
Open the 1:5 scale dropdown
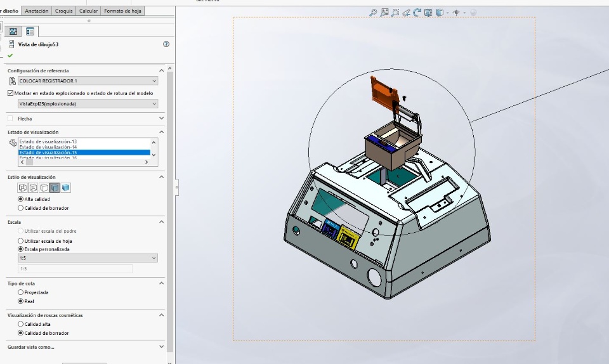pos(88,257)
